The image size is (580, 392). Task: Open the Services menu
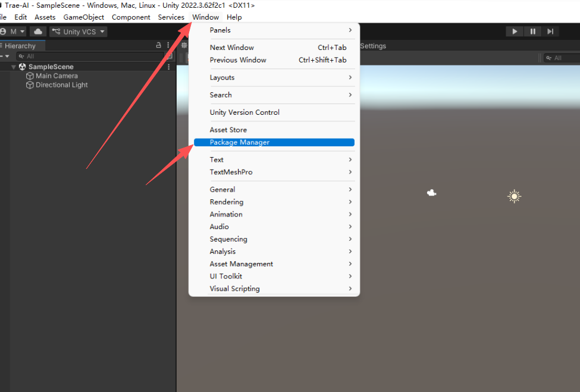coord(171,17)
